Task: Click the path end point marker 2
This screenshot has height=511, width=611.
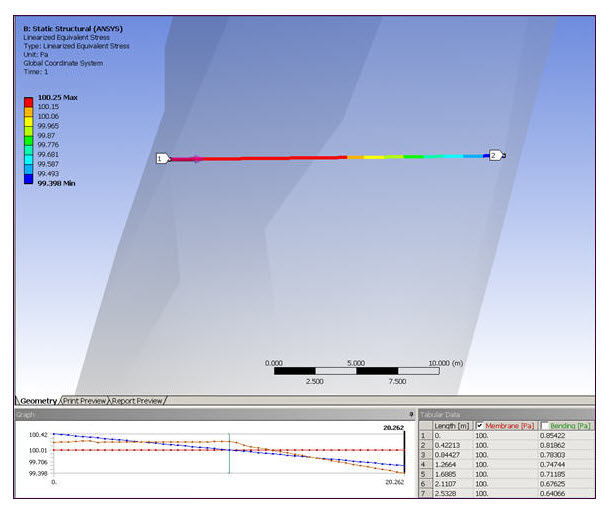Action: pyautogui.click(x=494, y=155)
